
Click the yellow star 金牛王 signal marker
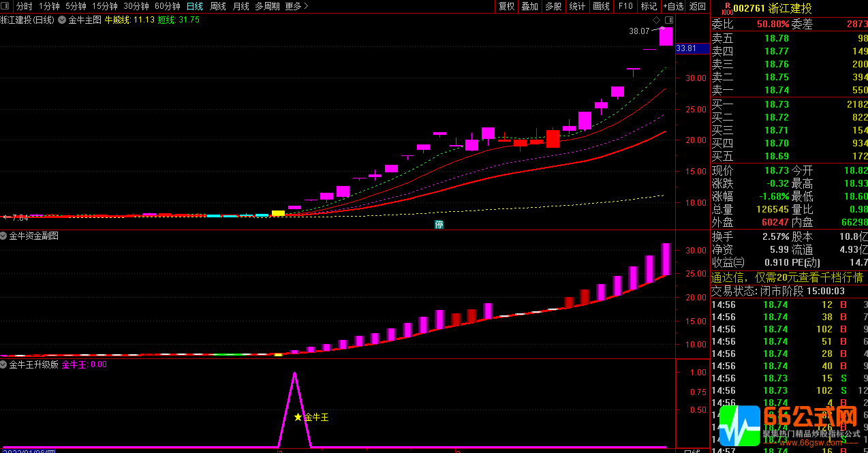tap(298, 417)
